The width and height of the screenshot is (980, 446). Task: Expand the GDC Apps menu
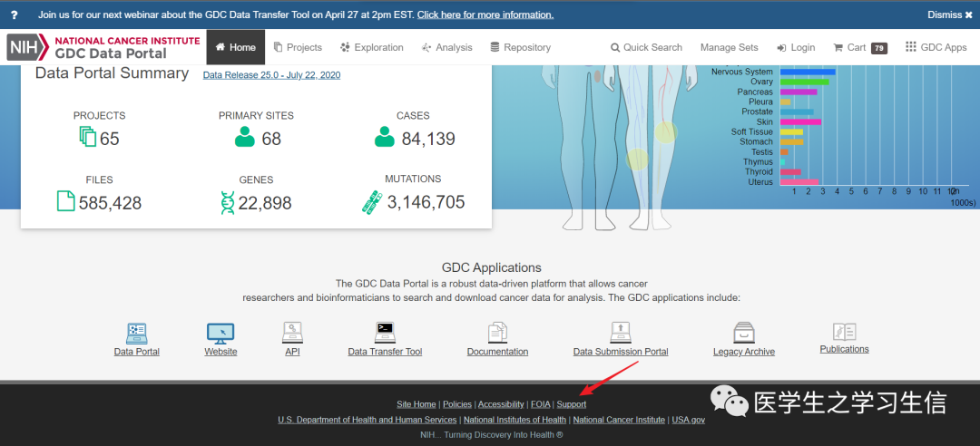coord(936,47)
